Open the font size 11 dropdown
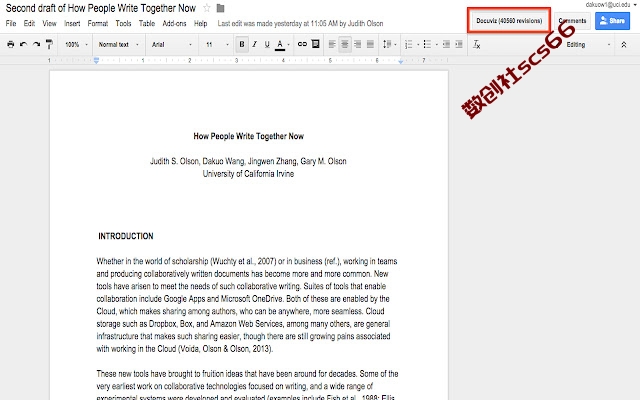Viewport: 640px width, 400px height. [217, 44]
